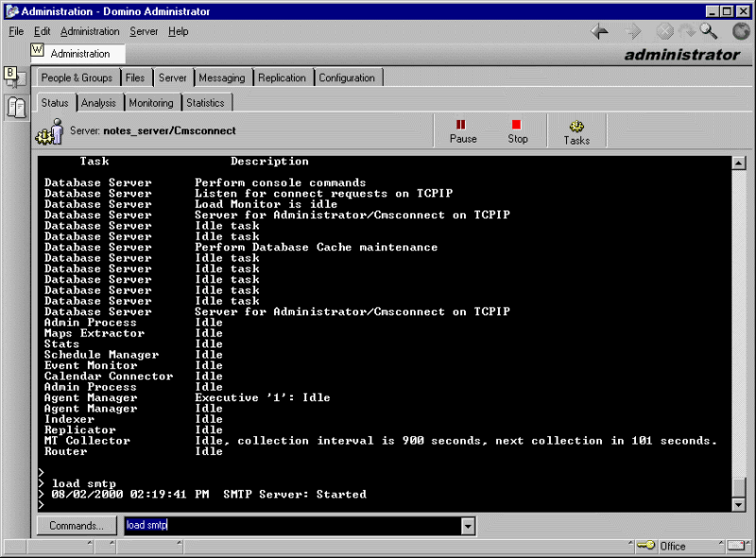This screenshot has width=756, height=558.
Task: Switch to the Configuration tab
Action: [x=347, y=77]
